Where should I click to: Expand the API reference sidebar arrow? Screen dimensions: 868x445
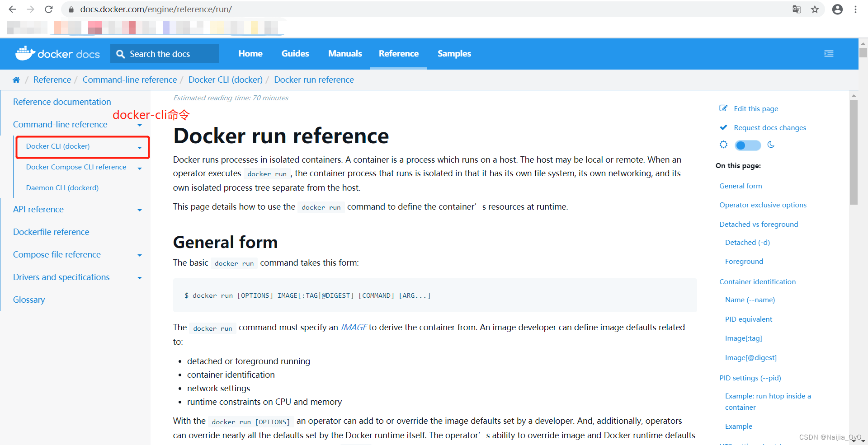[x=140, y=210]
